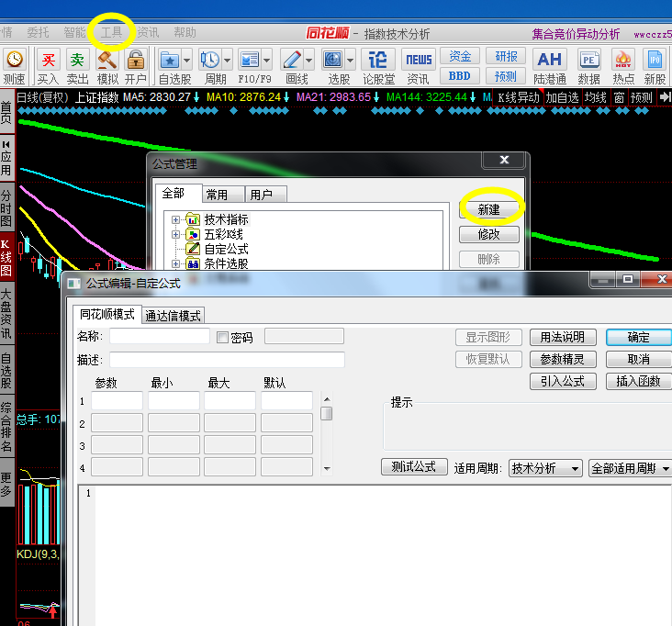
Task: Open the 技术分析 period dropdown
Action: [545, 468]
